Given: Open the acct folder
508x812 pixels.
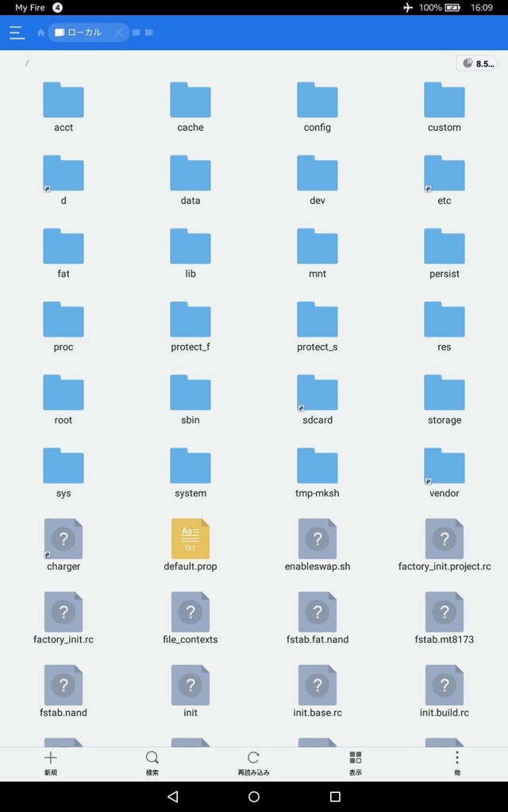Looking at the screenshot, I should 63,108.
